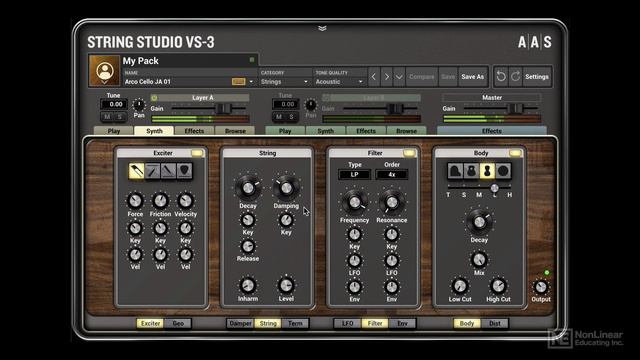640x360 pixels.
Task: Show the Geo panel
Action: point(178,323)
